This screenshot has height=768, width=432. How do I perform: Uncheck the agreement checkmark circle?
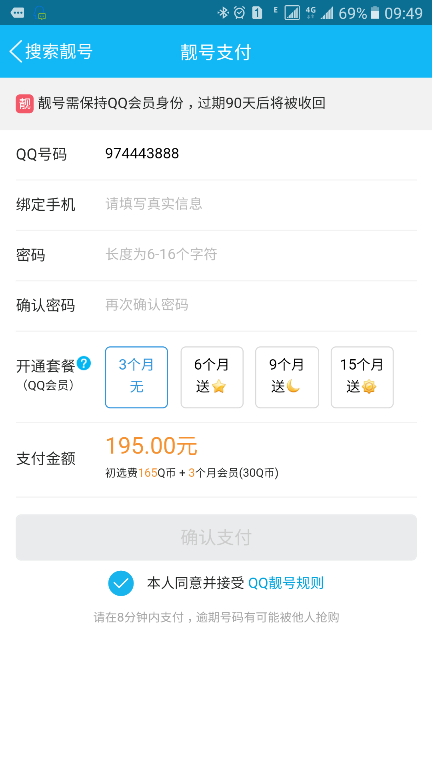click(121, 583)
